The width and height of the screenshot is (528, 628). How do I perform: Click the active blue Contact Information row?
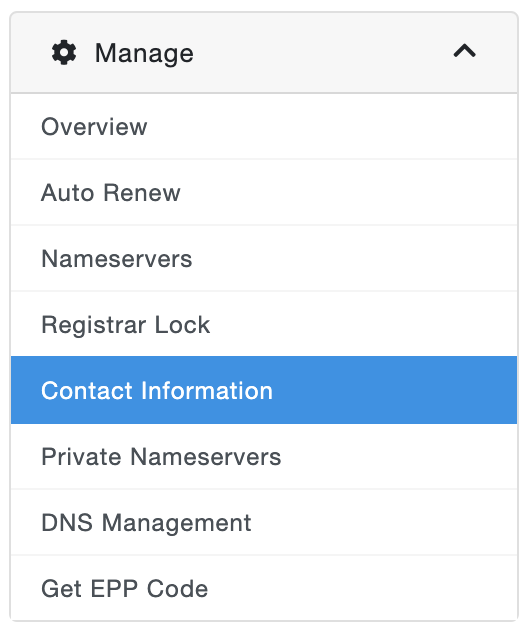click(x=264, y=390)
